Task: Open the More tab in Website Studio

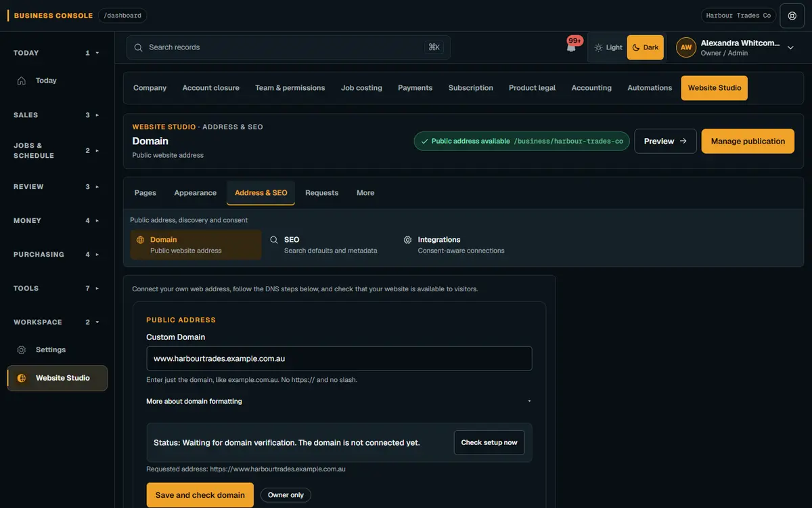Action: [365, 193]
